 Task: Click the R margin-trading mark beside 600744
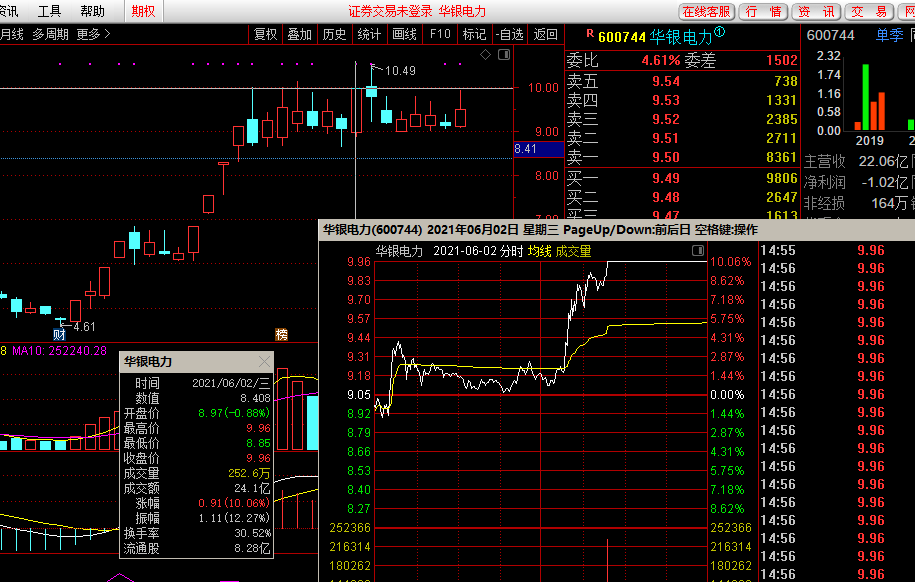(590, 34)
